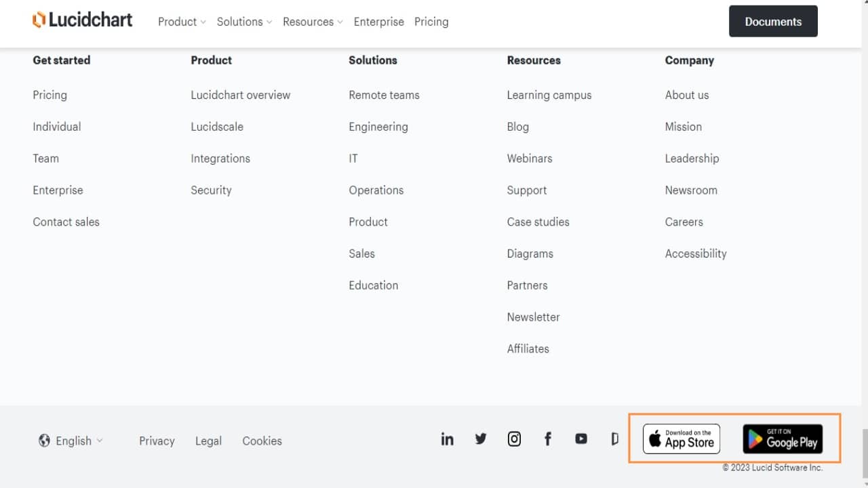Expand the Resources header dropdown

click(313, 22)
